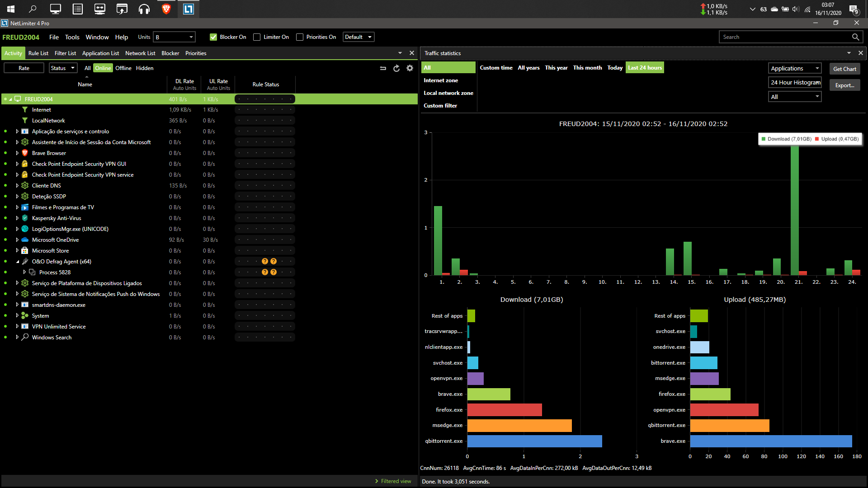Viewport: 868px width, 488px height.
Task: Expand the Kaspersky Anti-Virus tree row
Action: [x=17, y=218]
